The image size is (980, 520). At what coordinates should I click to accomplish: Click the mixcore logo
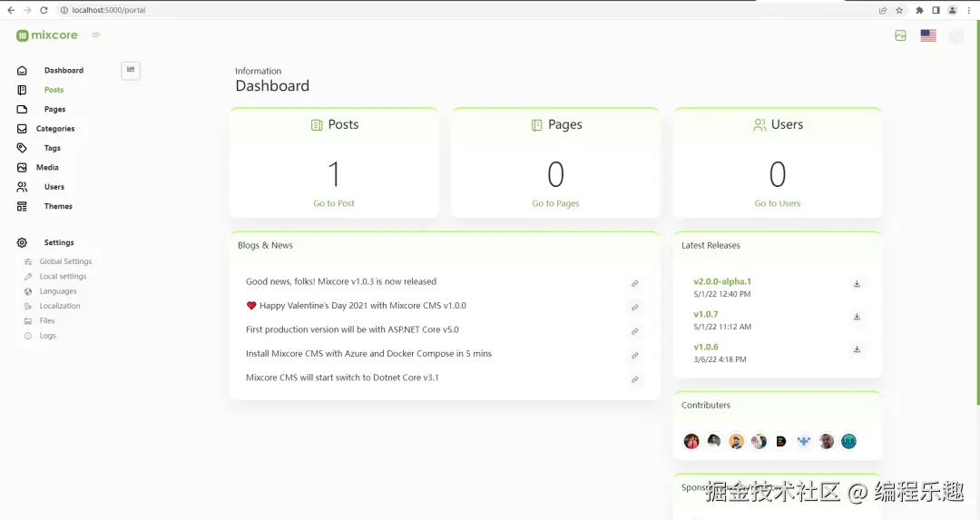[47, 35]
